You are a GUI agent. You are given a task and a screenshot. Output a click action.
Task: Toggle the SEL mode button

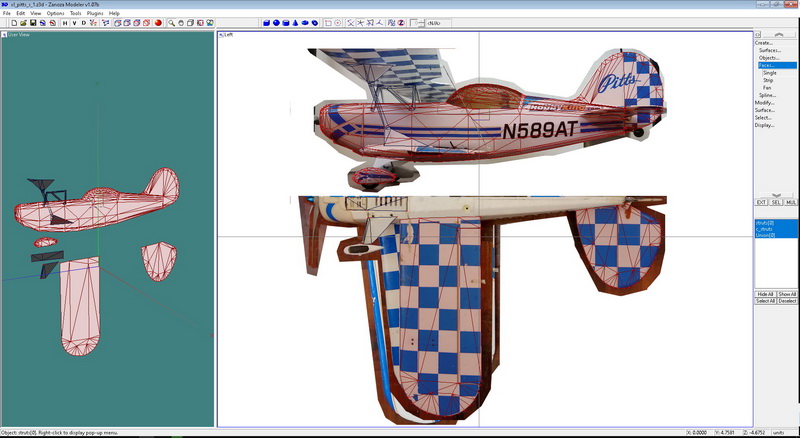(776, 202)
